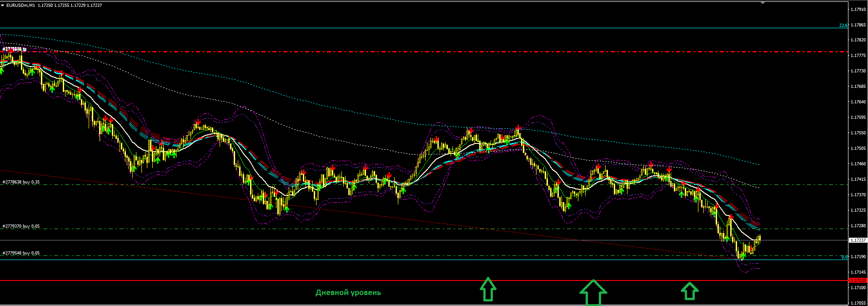Click the 1.17190 price scale value
Viewport: 868px width, 306px height.
coord(858,257)
